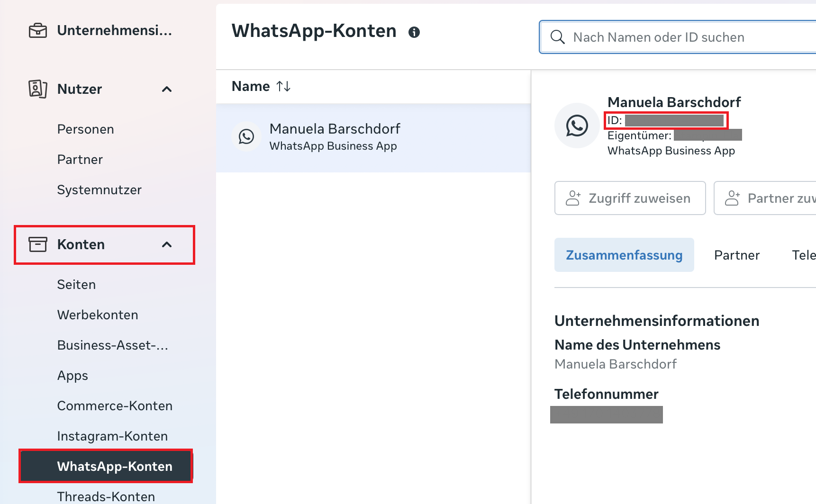
Task: Switch to the partially visible Tele… tab
Action: click(x=804, y=255)
